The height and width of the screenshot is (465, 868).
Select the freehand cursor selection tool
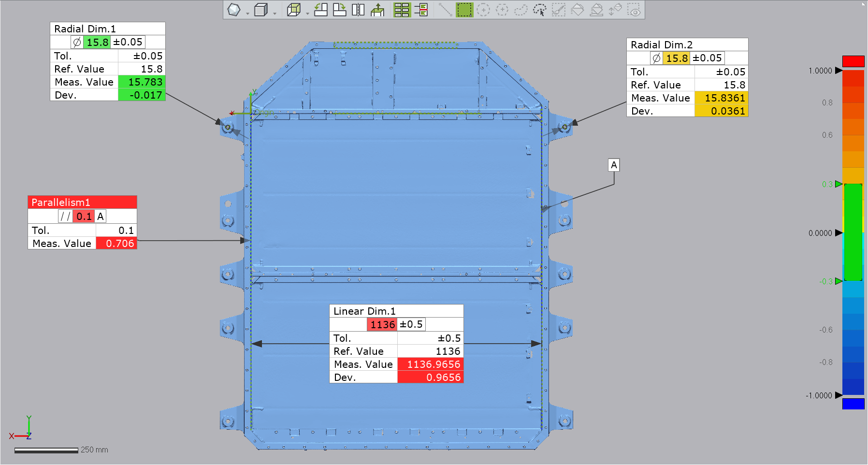(x=540, y=9)
